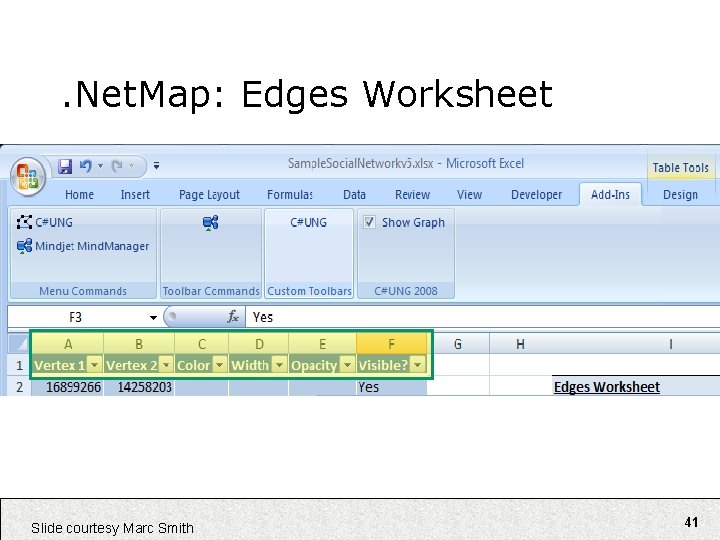Customize Quick Access Toolbar dropdown

tap(156, 166)
